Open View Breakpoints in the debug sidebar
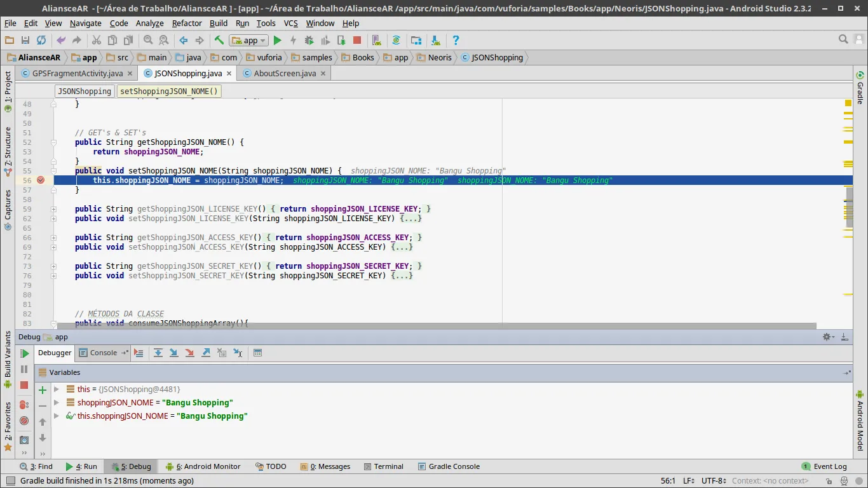Screen dimensions: 868x488 [24, 404]
